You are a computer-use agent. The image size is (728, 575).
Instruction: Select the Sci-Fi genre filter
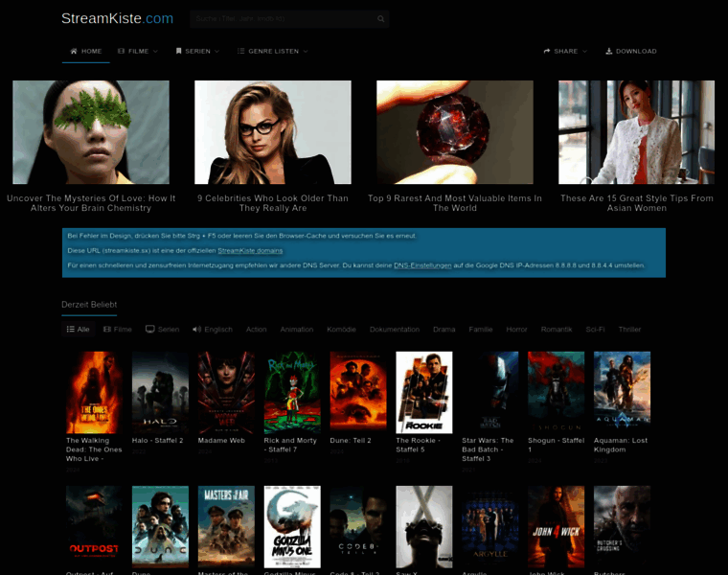point(595,330)
